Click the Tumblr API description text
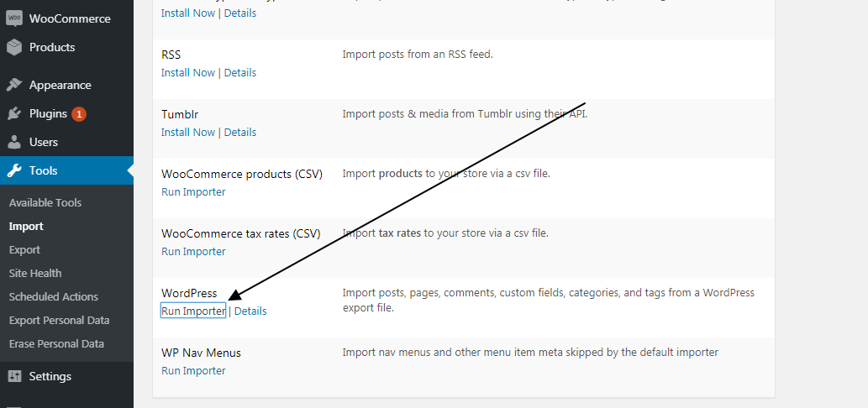 coord(465,114)
